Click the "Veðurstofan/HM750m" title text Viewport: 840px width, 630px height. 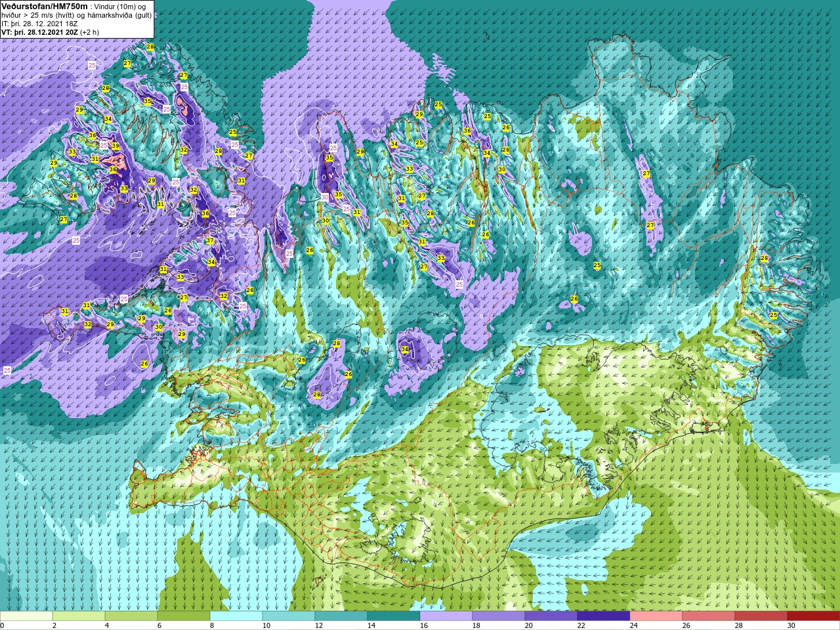click(x=45, y=6)
